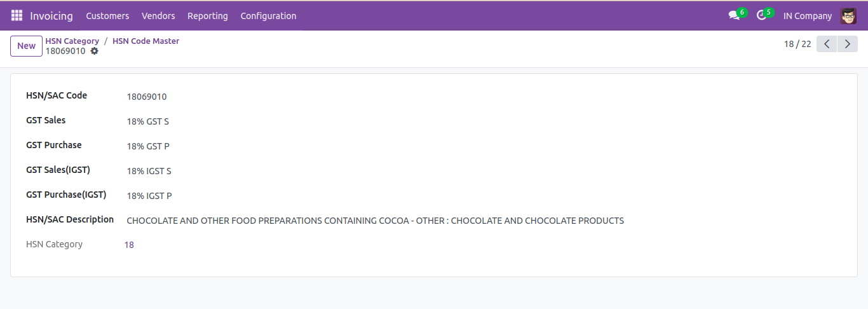This screenshot has width=868, height=309.
Task: Open the Vendors menu
Action: [x=158, y=16]
